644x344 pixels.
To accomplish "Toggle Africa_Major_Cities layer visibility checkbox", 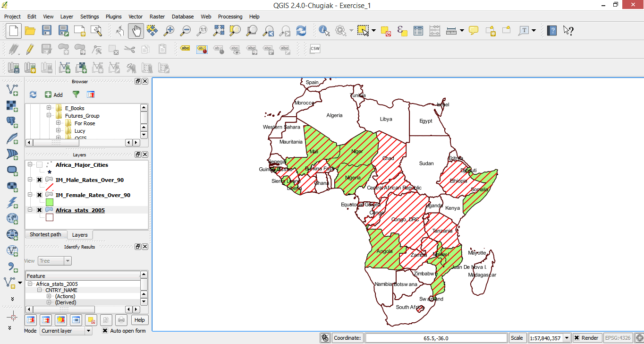I will point(39,165).
